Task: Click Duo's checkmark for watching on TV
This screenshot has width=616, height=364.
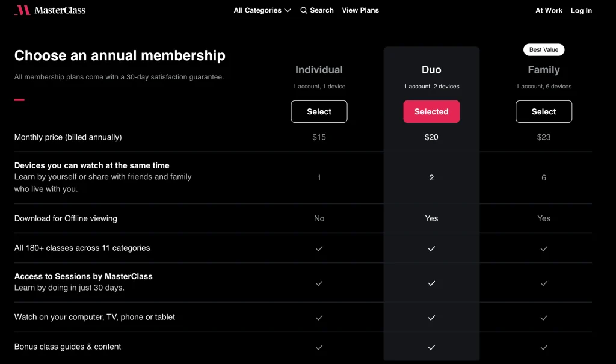Action: pyautogui.click(x=431, y=317)
